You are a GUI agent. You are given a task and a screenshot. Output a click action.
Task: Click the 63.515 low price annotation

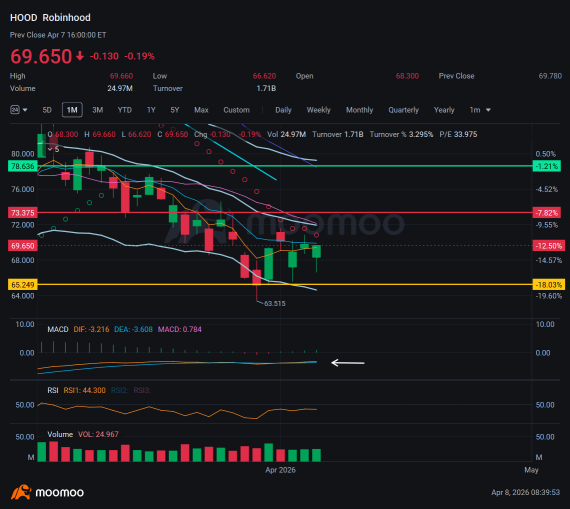coord(274,304)
